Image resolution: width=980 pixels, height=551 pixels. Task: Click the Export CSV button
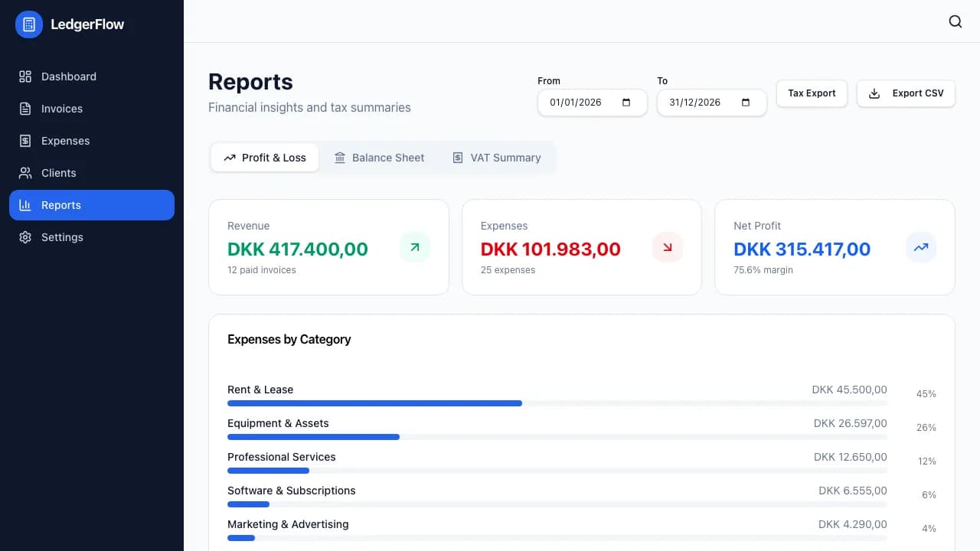click(906, 93)
